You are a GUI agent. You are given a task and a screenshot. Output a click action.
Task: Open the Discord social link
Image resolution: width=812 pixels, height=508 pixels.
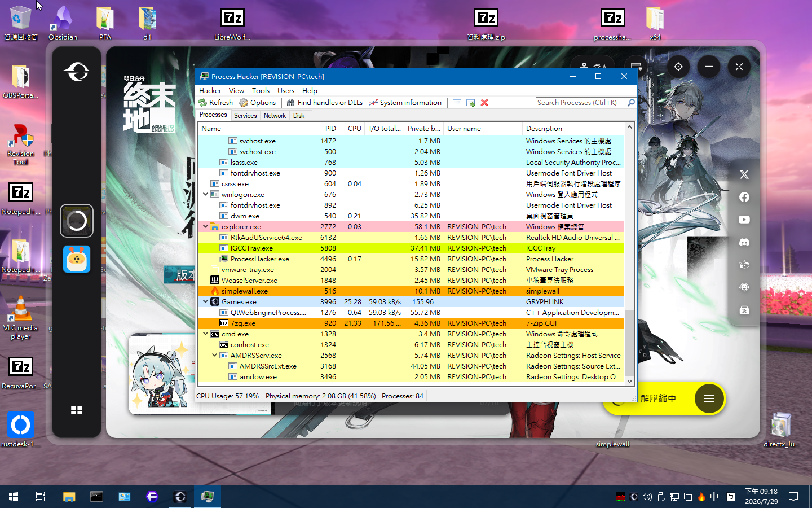[x=744, y=242]
